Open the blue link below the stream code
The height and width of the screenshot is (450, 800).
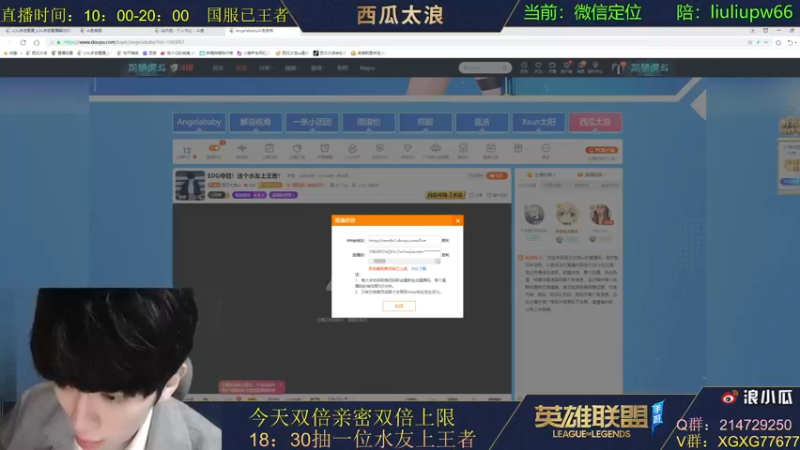pos(419,269)
